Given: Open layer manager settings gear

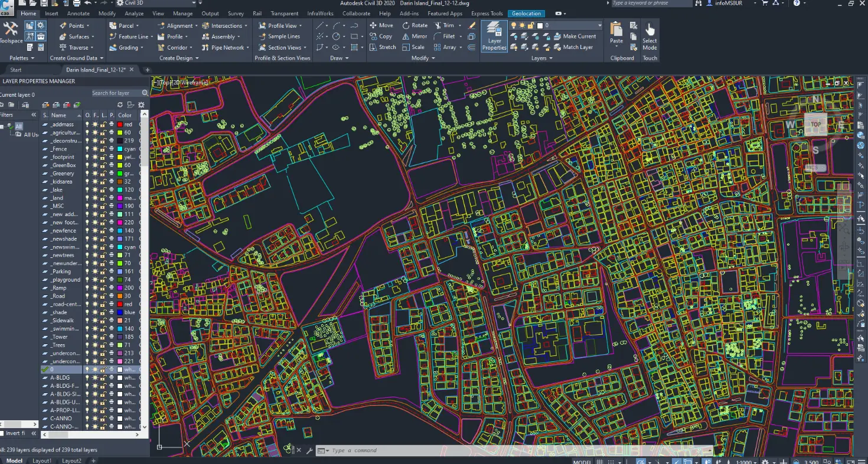Looking at the screenshot, I should [x=141, y=105].
